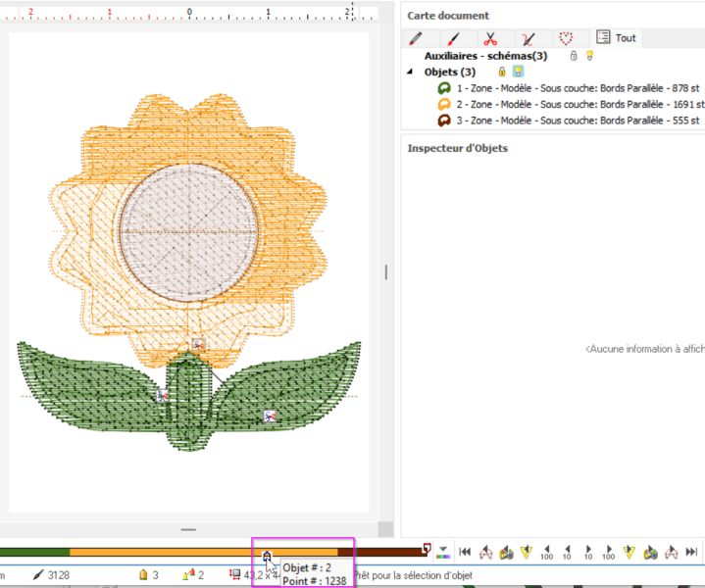Click the horizontal splitter handle below canvas
705x588 pixels.
pyautogui.click(x=188, y=529)
